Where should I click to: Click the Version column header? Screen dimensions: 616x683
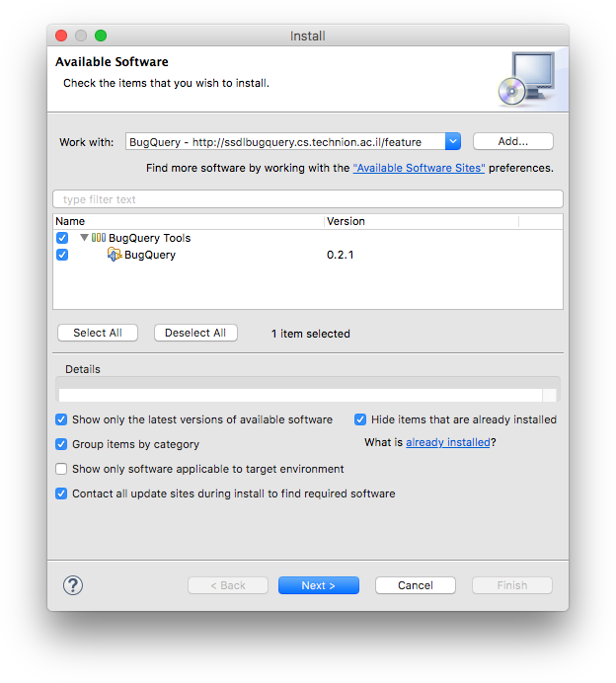[422, 221]
